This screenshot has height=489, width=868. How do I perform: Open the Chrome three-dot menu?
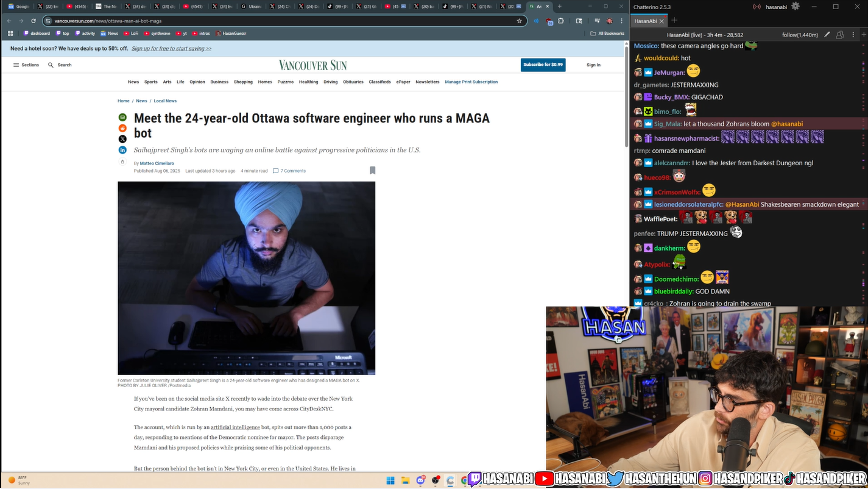click(621, 21)
